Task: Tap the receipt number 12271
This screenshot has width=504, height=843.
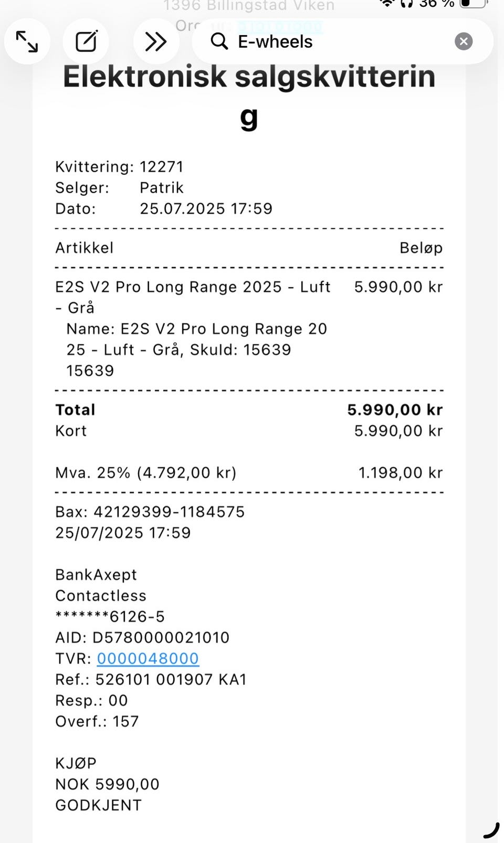Action: (162, 167)
